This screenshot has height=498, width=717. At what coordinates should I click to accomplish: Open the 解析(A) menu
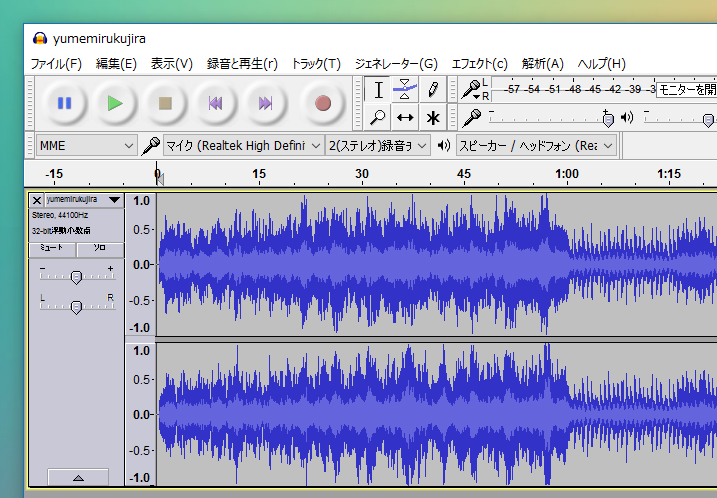[x=543, y=64]
